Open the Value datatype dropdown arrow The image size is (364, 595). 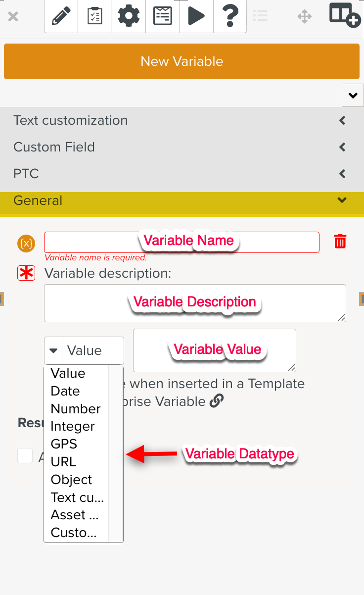pos(53,350)
